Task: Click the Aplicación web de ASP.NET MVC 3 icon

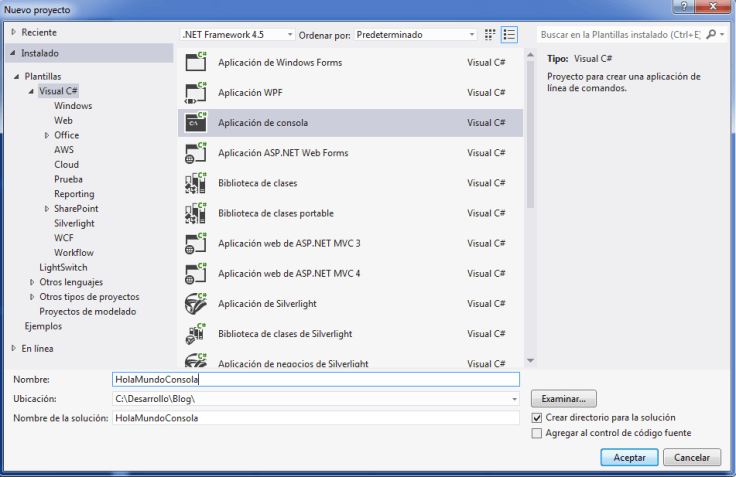Action: [x=195, y=244]
